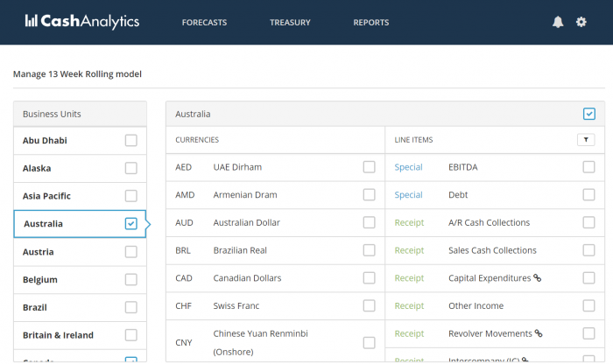Check the Sales Cash Collections checkbox
Viewport: 613px width, 364px height.
(x=588, y=250)
